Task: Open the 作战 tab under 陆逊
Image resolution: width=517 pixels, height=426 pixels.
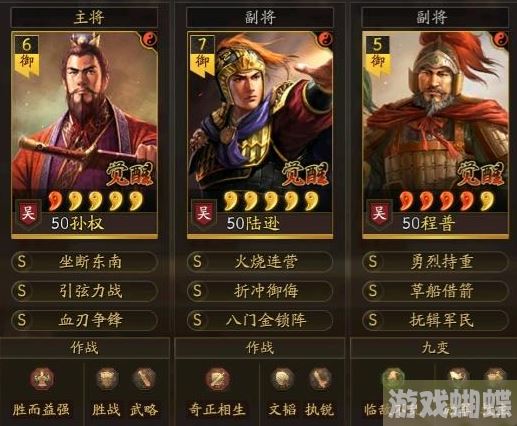Action: [x=260, y=348]
